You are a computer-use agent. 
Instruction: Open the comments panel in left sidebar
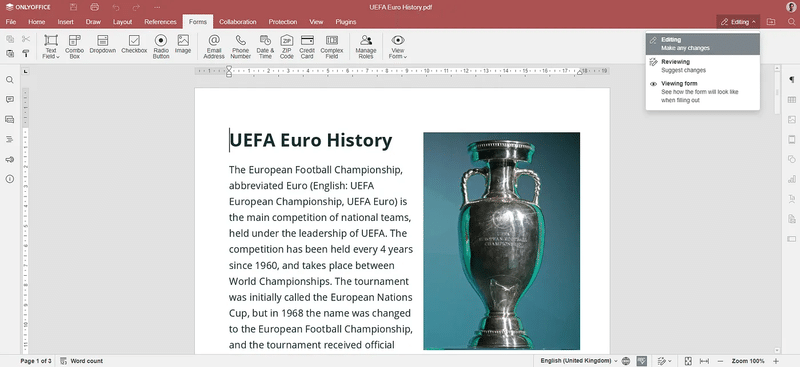pyautogui.click(x=10, y=100)
